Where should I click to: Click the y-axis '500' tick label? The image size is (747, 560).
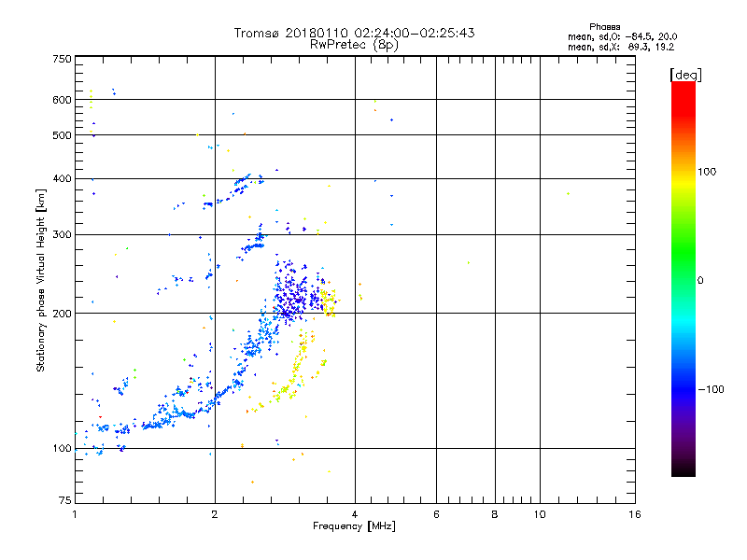(x=62, y=135)
